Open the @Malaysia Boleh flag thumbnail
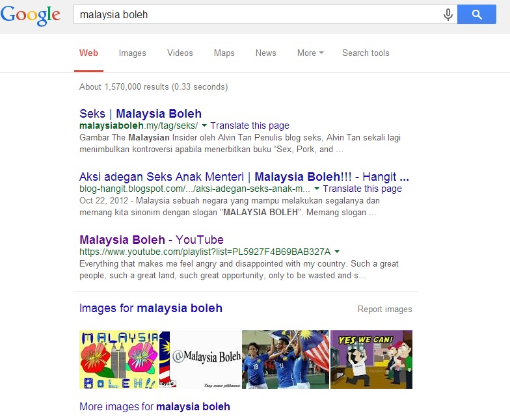The height and width of the screenshot is (420, 510). 200,360
